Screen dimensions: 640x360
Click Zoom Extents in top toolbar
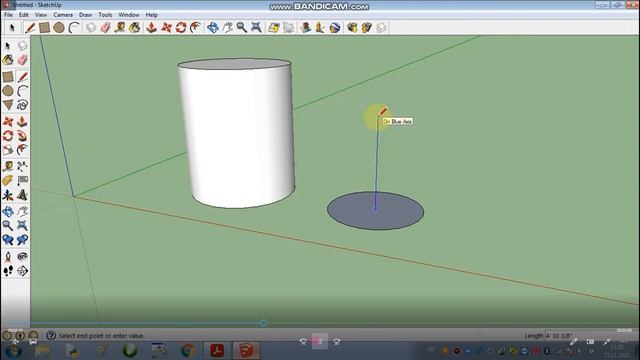(x=256, y=27)
